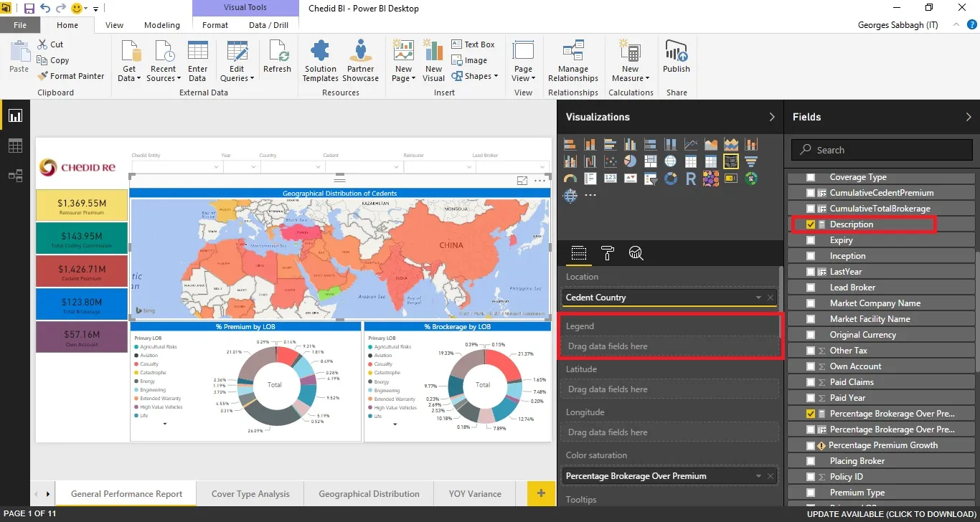The width and height of the screenshot is (980, 522).
Task: Save the report from the quick access toolbar
Action: [29, 9]
